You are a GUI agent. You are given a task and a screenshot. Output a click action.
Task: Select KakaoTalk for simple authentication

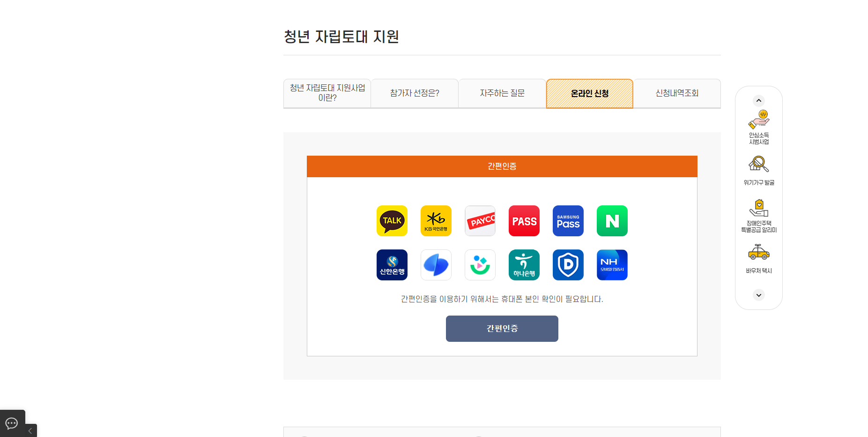[x=392, y=221]
